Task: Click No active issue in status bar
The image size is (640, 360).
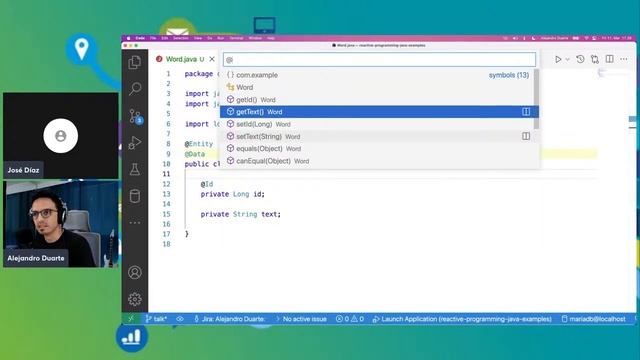Action: [x=301, y=319]
